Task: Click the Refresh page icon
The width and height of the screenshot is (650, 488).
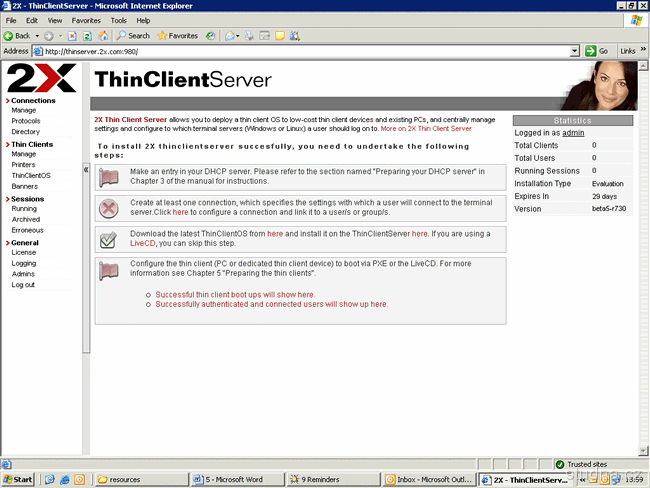Action: coord(87,36)
